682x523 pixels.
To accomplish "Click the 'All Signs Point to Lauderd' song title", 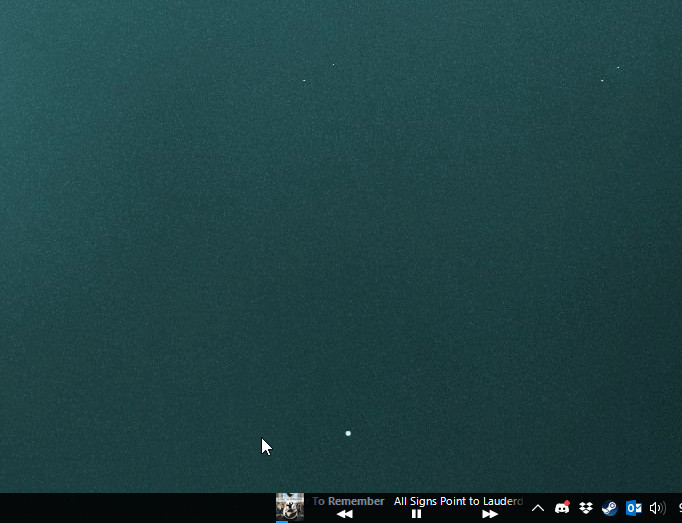I will 458,501.
